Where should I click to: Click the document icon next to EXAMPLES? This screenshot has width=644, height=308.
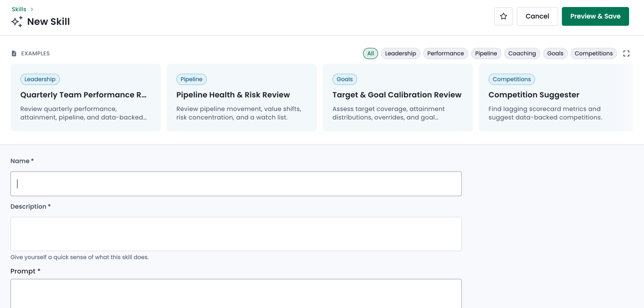[14, 54]
